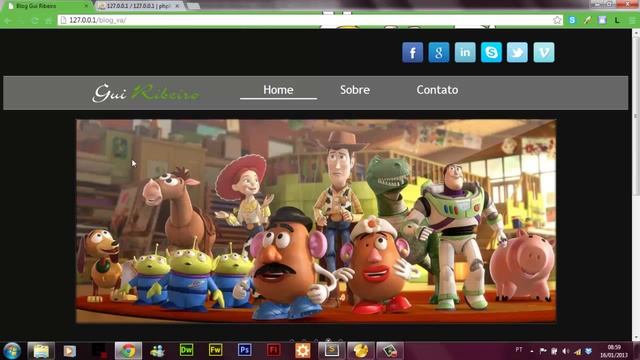
Task: Open the Facebook social icon
Action: coord(412,52)
